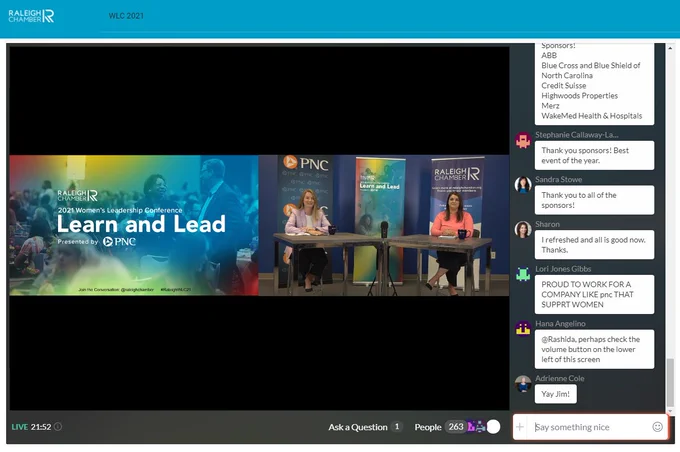Click the name Adrienne Cole

pos(559,378)
